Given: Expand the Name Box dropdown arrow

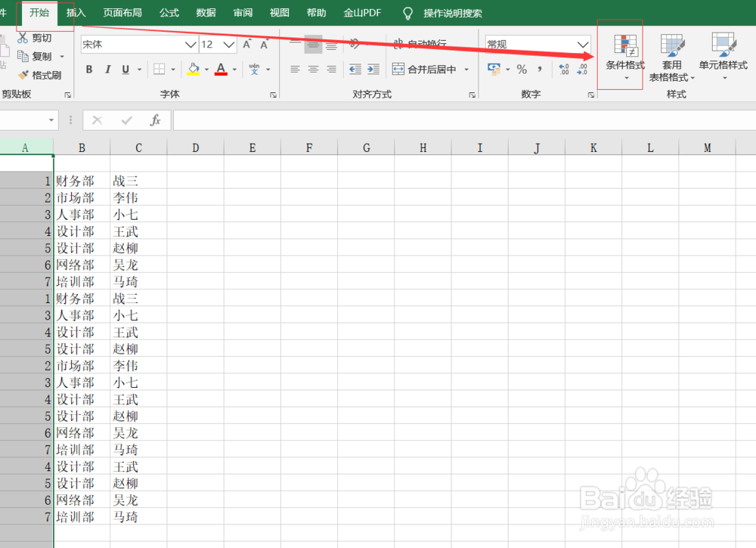Looking at the screenshot, I should coord(51,120).
